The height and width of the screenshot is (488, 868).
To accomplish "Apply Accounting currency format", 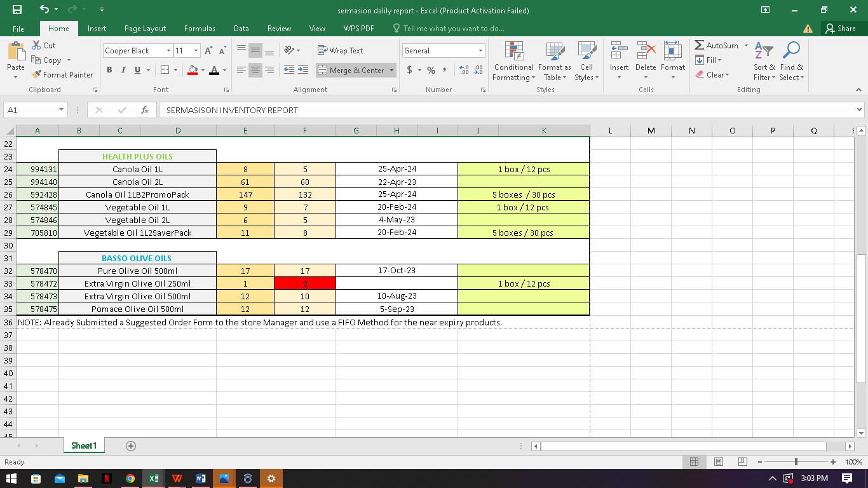I will tap(409, 70).
